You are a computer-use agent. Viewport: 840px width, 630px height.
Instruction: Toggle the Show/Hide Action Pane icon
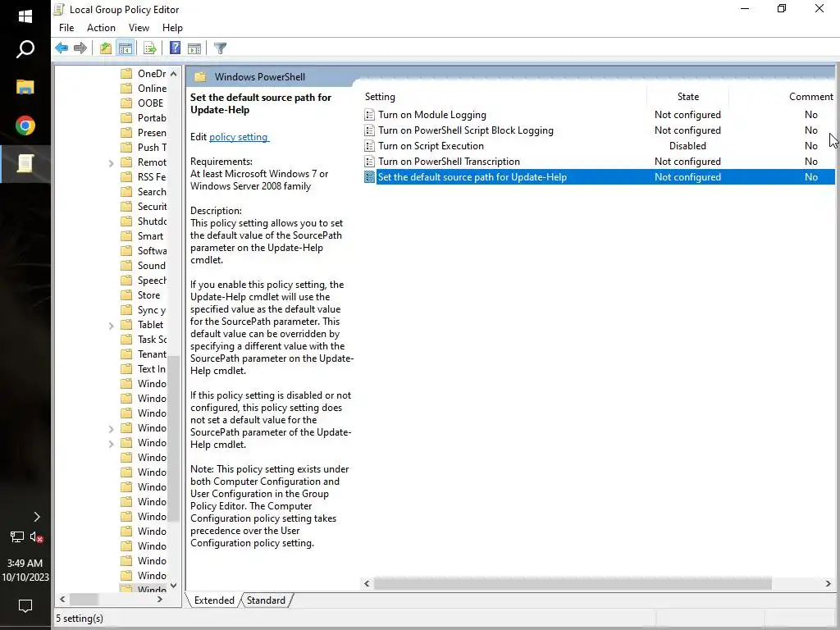tap(194, 48)
